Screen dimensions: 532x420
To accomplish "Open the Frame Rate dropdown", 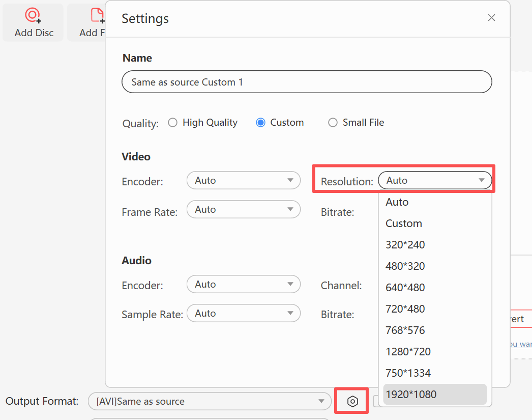I will 244,209.
